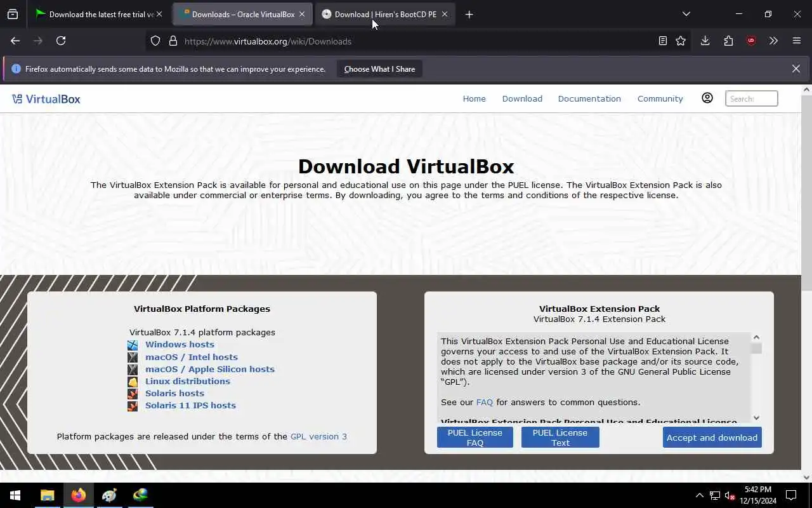The height and width of the screenshot is (508, 812).
Task: Click the URL address bar
Action: coord(419,41)
